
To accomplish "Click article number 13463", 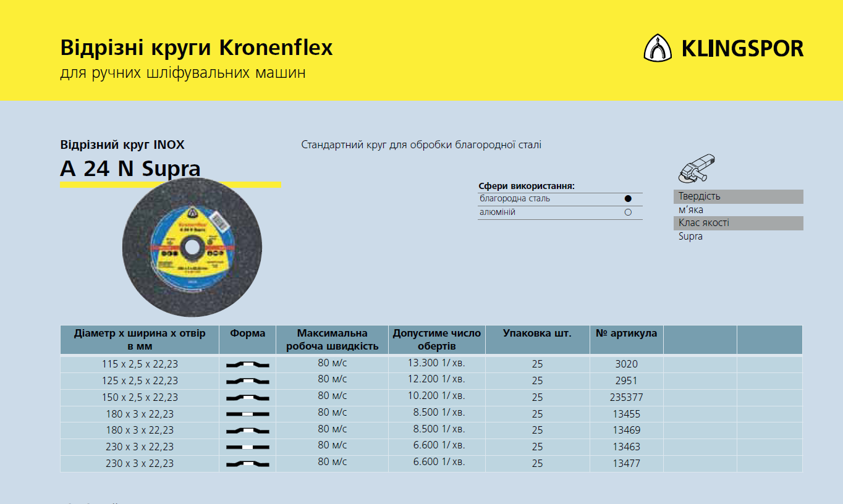I will (x=627, y=447).
